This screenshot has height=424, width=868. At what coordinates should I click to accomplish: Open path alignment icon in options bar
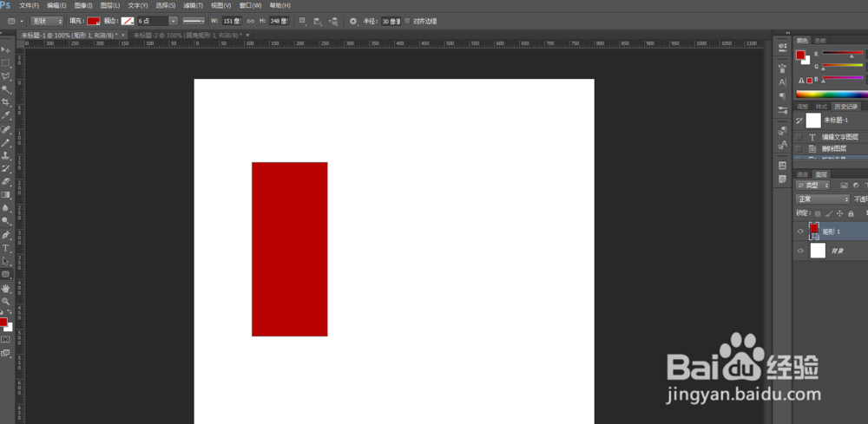(x=318, y=21)
